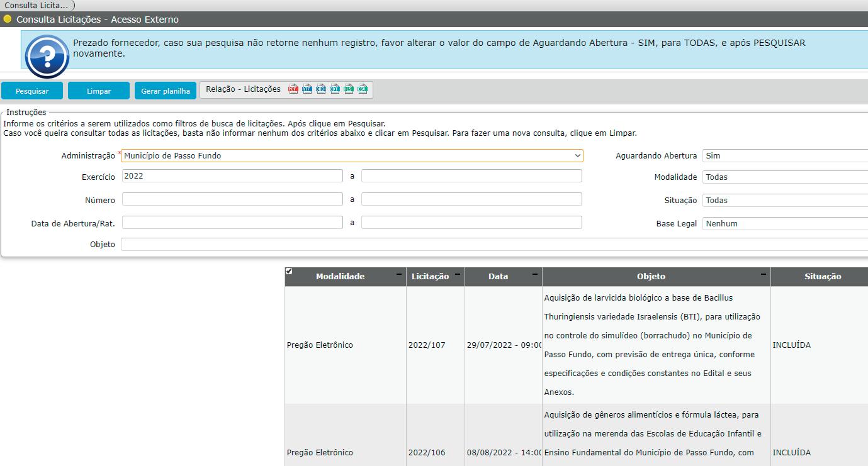The width and height of the screenshot is (868, 466).
Task: Click Pregão Eletrônico in the 2022/106 row
Action: (320, 453)
